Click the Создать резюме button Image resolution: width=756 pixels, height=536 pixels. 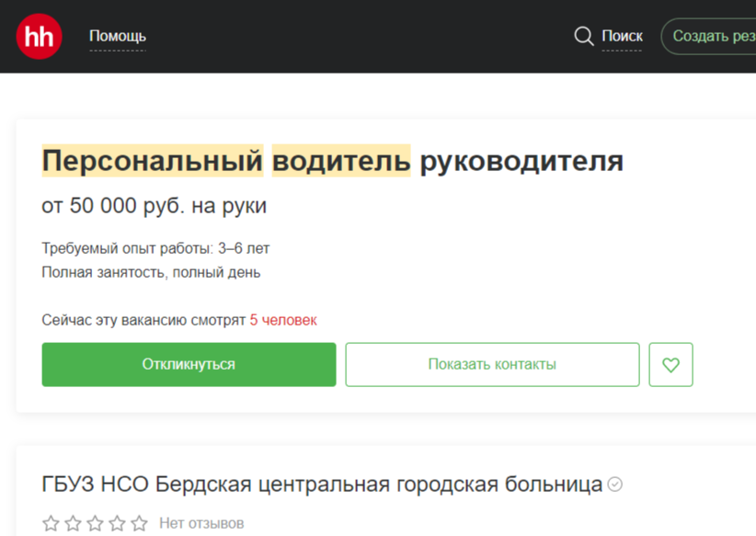(x=709, y=36)
